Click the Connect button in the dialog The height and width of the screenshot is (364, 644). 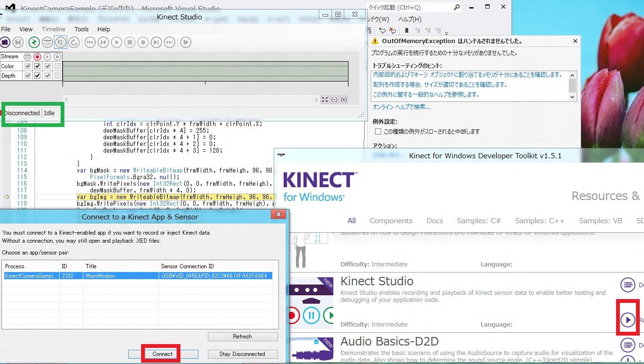tap(162, 354)
